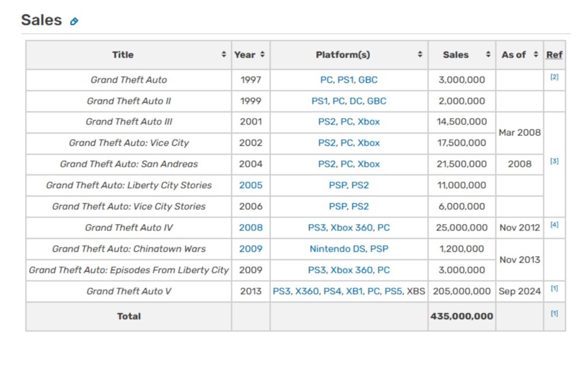This screenshot has height=370, width=588.
Task: Sort table by Year column arrows
Action: click(262, 54)
